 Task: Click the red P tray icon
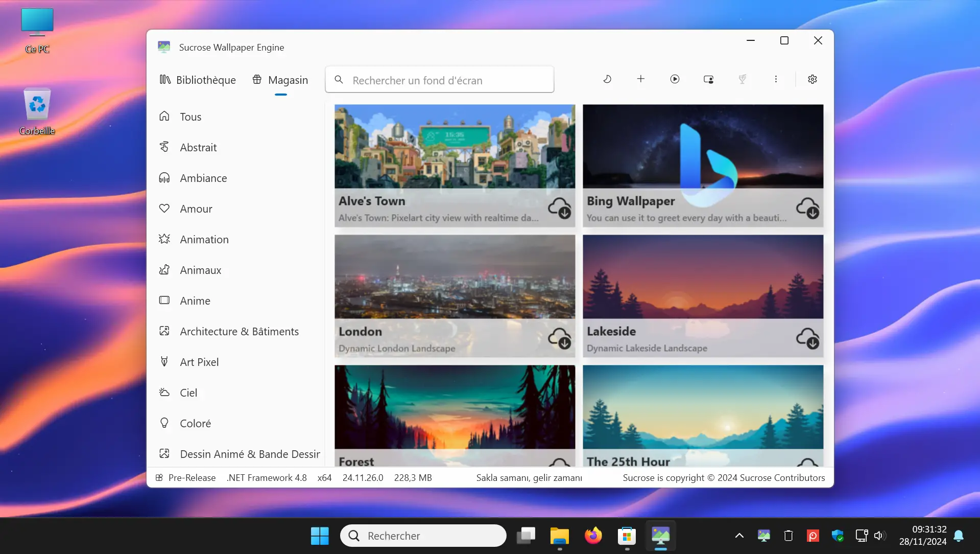(x=812, y=536)
